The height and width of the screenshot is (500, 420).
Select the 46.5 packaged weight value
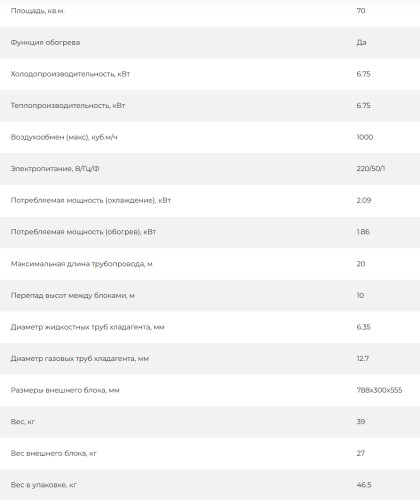coord(364,485)
